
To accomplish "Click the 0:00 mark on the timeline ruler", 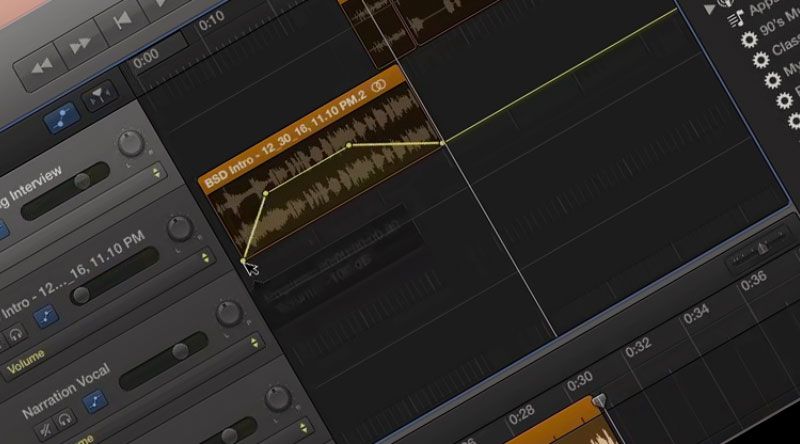I will pyautogui.click(x=145, y=59).
